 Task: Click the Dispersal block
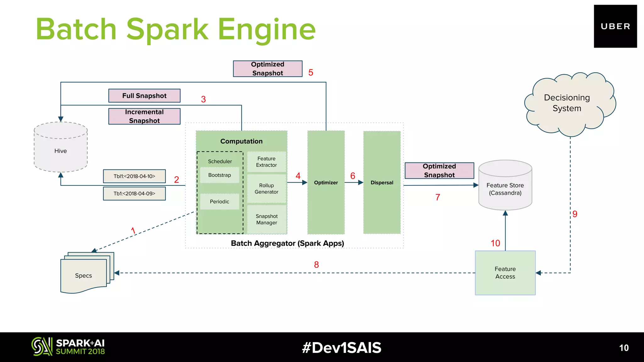point(382,183)
